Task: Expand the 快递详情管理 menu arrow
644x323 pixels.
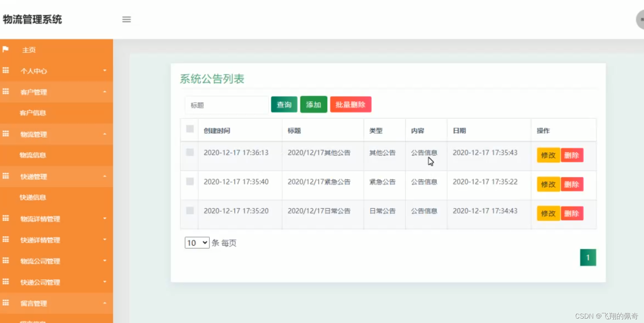Action: pyautogui.click(x=105, y=239)
